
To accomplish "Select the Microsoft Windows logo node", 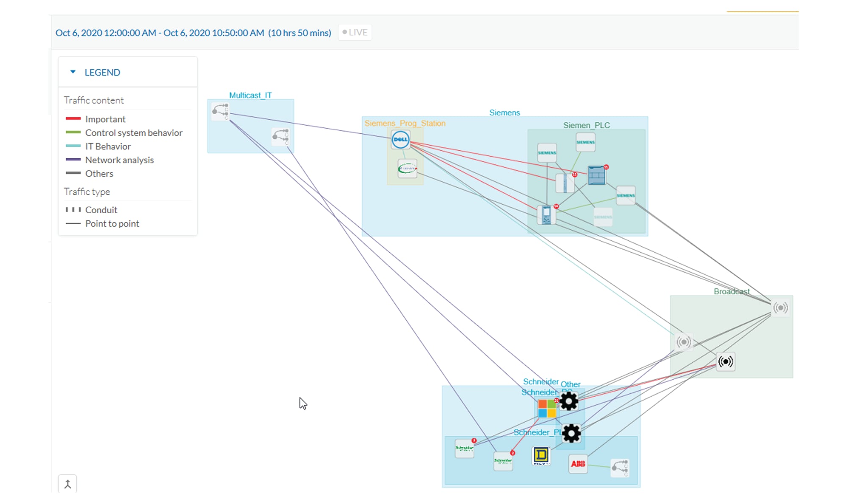I will (547, 408).
